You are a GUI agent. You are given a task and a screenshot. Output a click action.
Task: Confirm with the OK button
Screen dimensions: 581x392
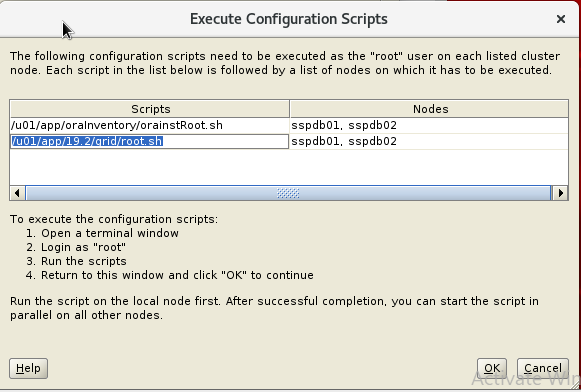pyautogui.click(x=492, y=368)
